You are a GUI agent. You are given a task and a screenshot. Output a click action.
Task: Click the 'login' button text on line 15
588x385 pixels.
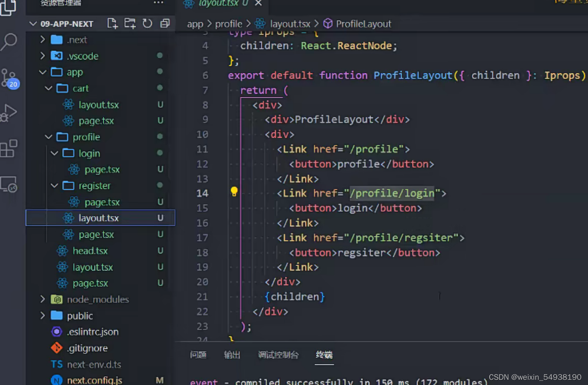coord(353,208)
